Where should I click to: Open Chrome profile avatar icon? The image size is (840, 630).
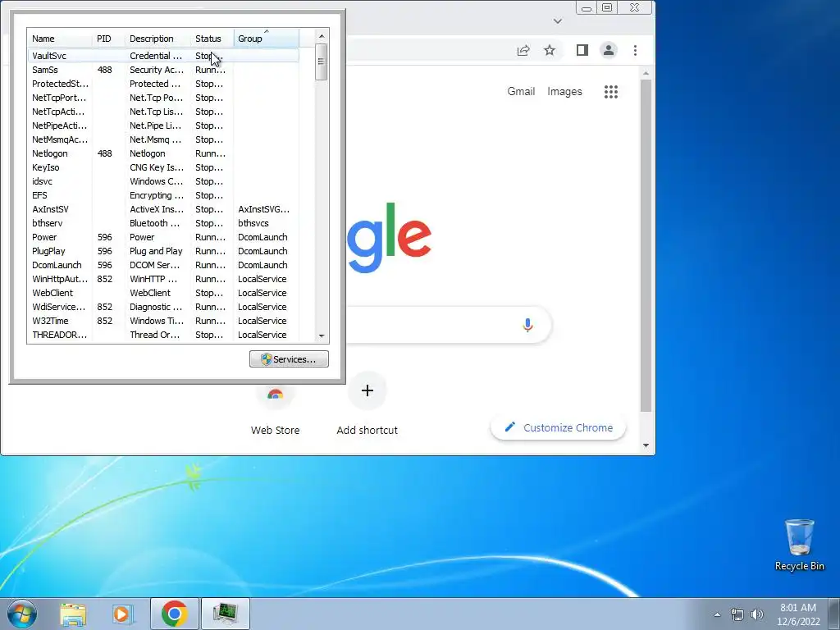tap(609, 50)
